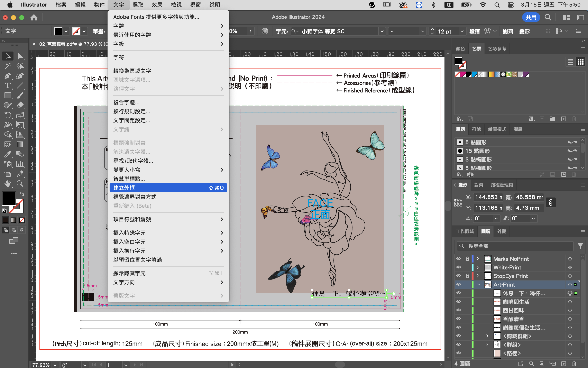This screenshot has height=368, width=588.
Task: Hide the White-Print layer
Action: [x=459, y=267]
